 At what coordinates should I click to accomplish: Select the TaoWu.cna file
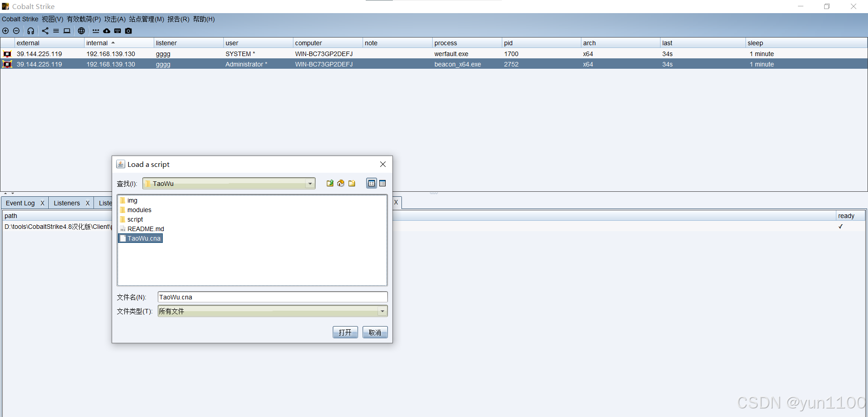141,238
